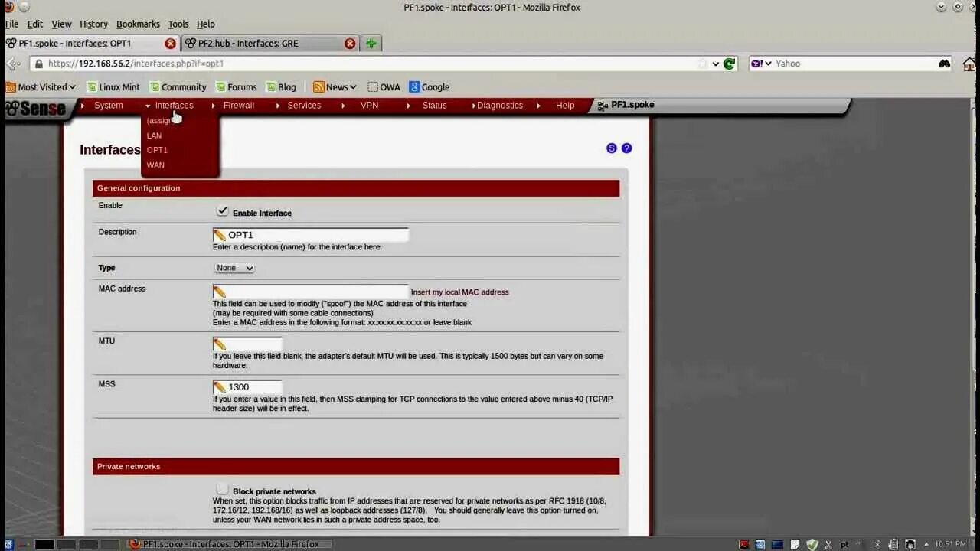Expand the System menu in pfSense navbar
This screenshot has width=980, height=551.
pyautogui.click(x=108, y=106)
